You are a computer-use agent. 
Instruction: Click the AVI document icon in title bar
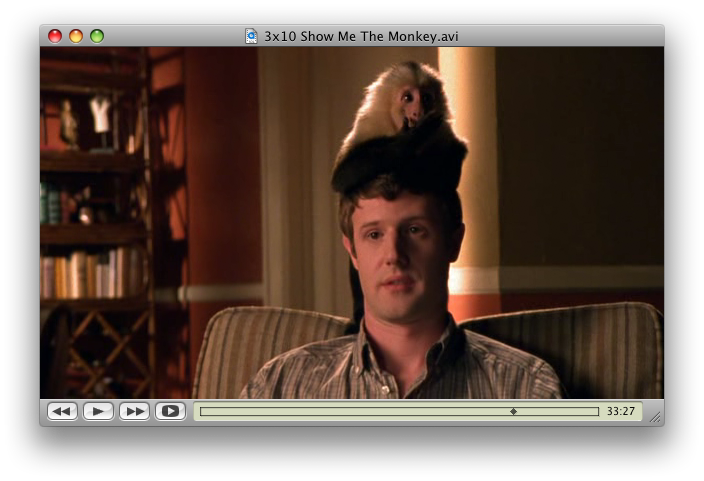[x=251, y=36]
